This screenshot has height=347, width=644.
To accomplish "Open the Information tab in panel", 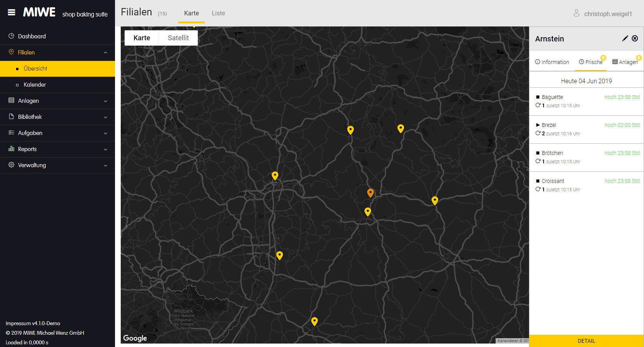I will tap(552, 62).
